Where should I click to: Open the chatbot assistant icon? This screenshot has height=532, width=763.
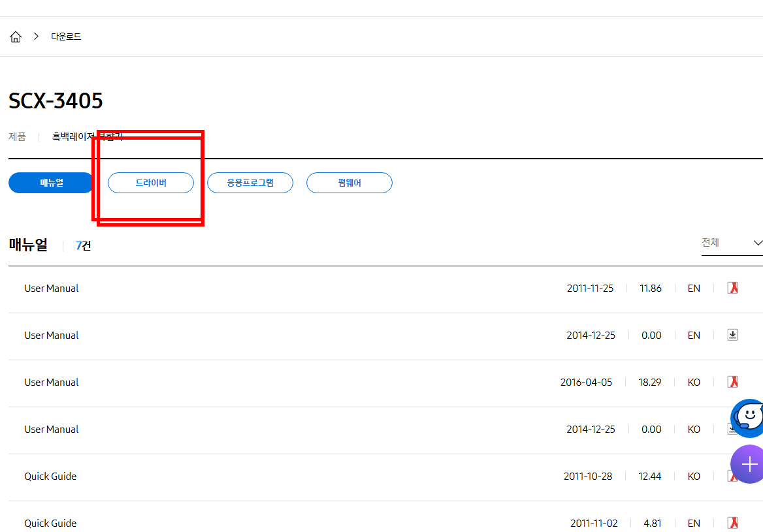pos(747,418)
